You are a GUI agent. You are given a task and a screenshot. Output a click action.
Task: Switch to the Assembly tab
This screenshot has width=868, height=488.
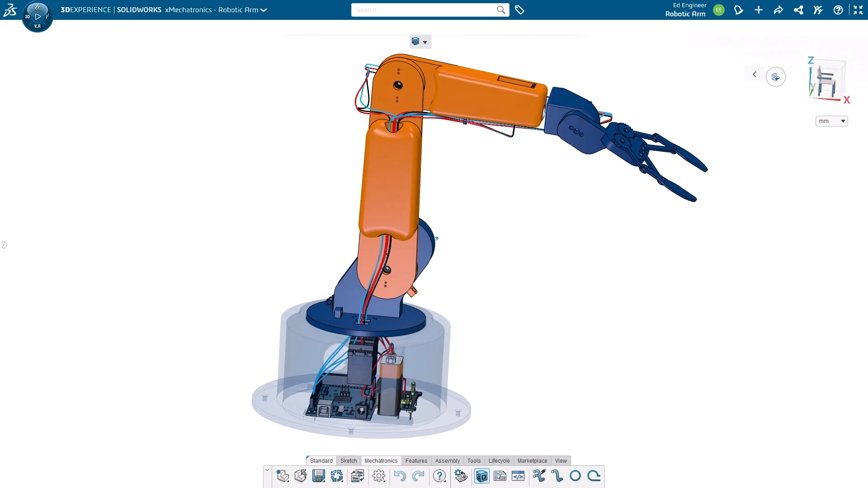(447, 460)
